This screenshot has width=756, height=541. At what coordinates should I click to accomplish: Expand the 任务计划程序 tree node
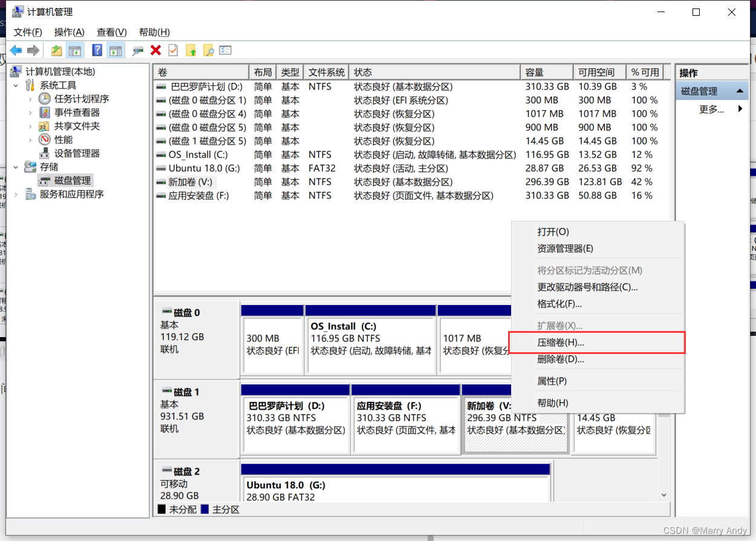click(30, 99)
